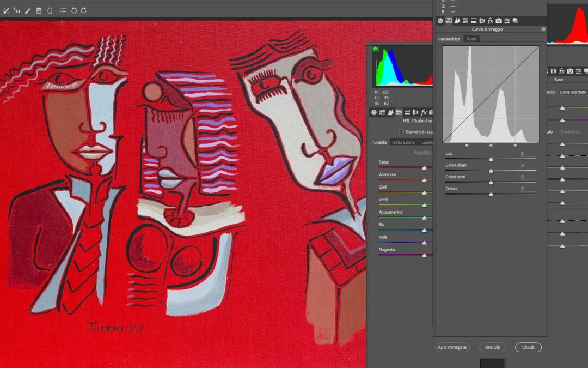588x368 pixels.
Task: Open the 'Come scattato' white balance dropdown
Action: coord(573,92)
